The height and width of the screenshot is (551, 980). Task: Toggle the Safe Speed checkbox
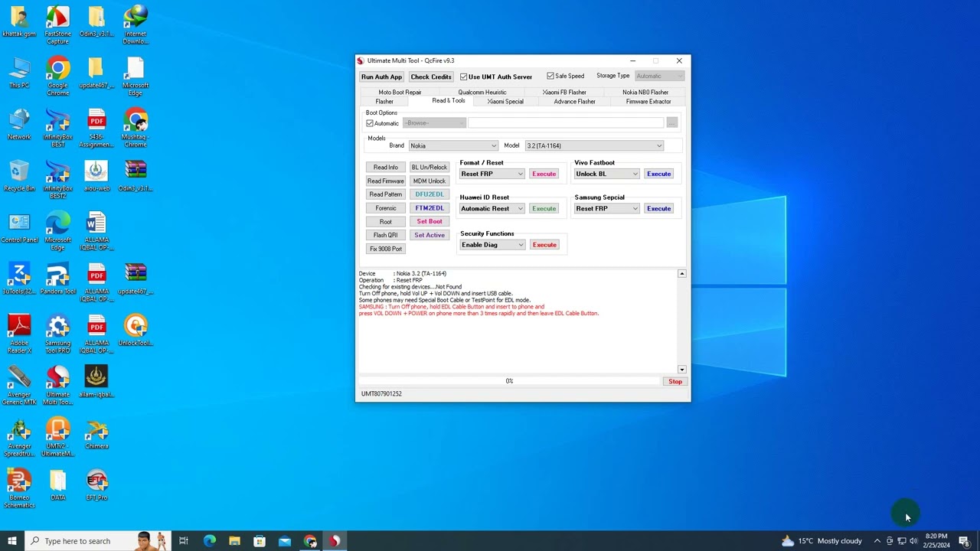click(550, 76)
